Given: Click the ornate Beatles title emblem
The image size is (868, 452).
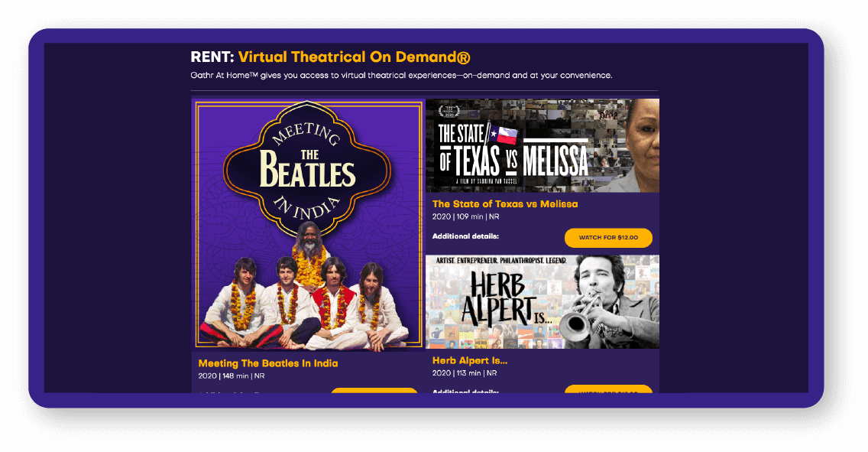Looking at the screenshot, I should click(x=307, y=169).
